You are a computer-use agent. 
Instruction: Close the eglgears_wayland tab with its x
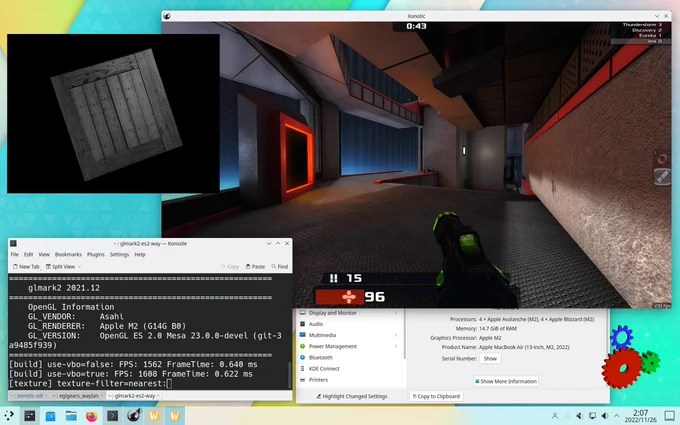point(101,396)
